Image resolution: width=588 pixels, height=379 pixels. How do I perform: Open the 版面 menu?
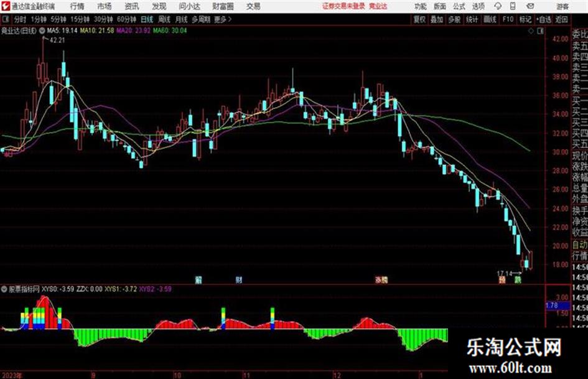440,6
